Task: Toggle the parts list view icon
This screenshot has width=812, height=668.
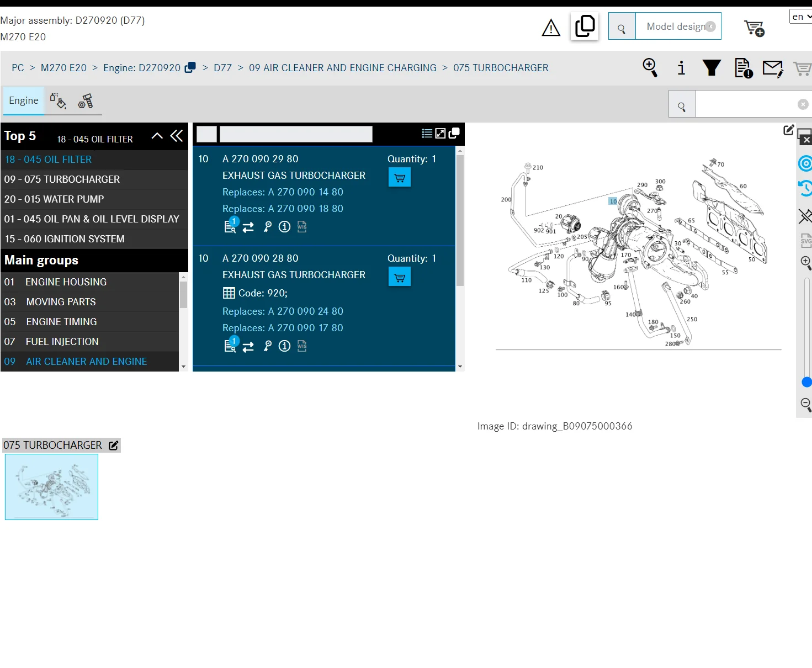Action: [427, 133]
